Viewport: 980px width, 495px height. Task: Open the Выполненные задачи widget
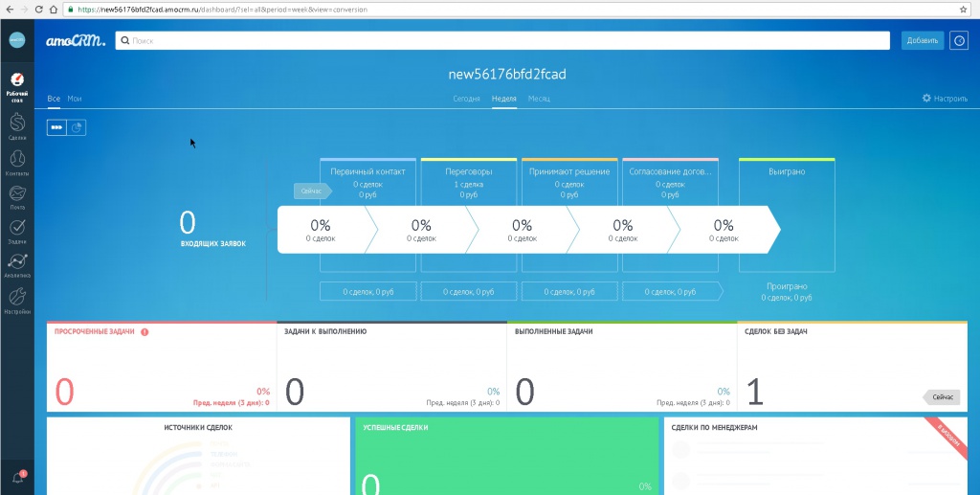point(622,367)
